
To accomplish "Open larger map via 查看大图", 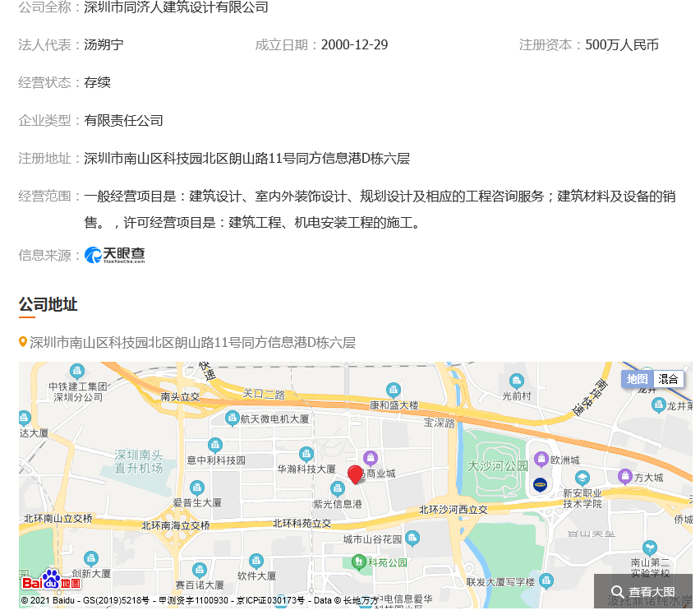I will [x=643, y=591].
